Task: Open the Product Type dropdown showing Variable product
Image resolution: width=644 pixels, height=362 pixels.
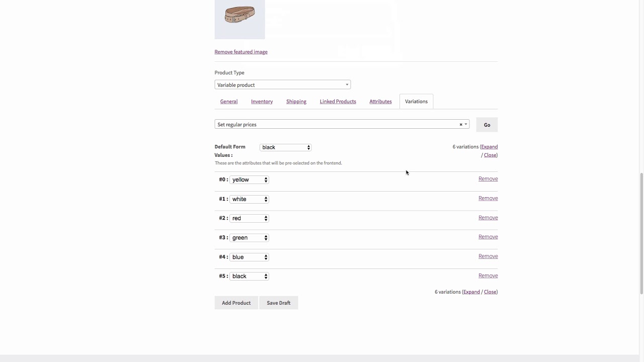Action: point(282,84)
